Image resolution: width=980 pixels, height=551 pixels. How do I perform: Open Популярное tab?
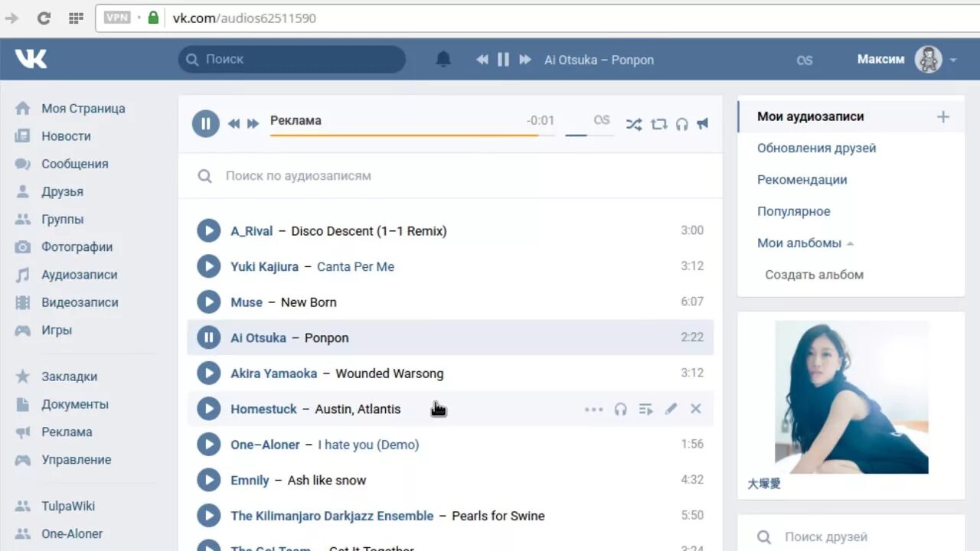[794, 211]
